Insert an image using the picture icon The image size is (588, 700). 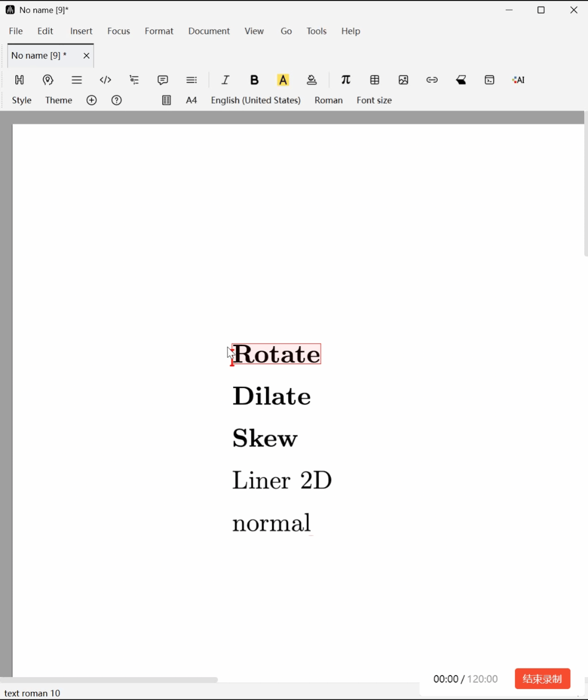coord(403,80)
